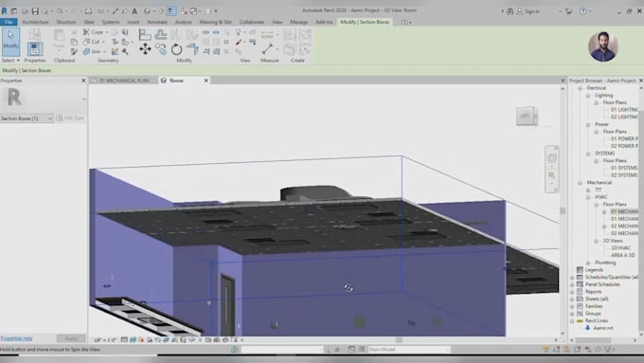
Task: Click the Demolish hammer icon
Action: click(125, 51)
